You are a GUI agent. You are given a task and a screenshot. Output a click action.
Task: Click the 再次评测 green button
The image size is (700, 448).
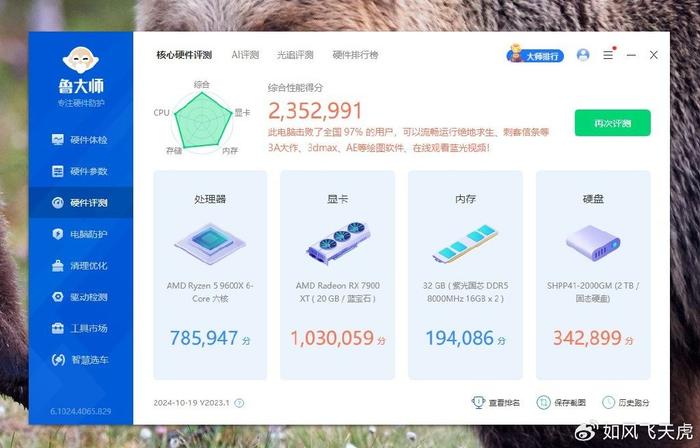coord(612,123)
